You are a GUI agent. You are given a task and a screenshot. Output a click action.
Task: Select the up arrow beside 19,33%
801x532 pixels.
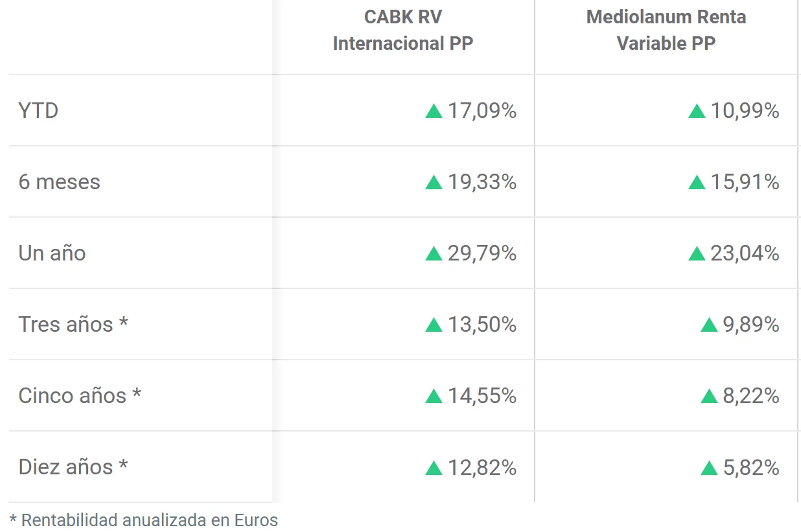434,183
